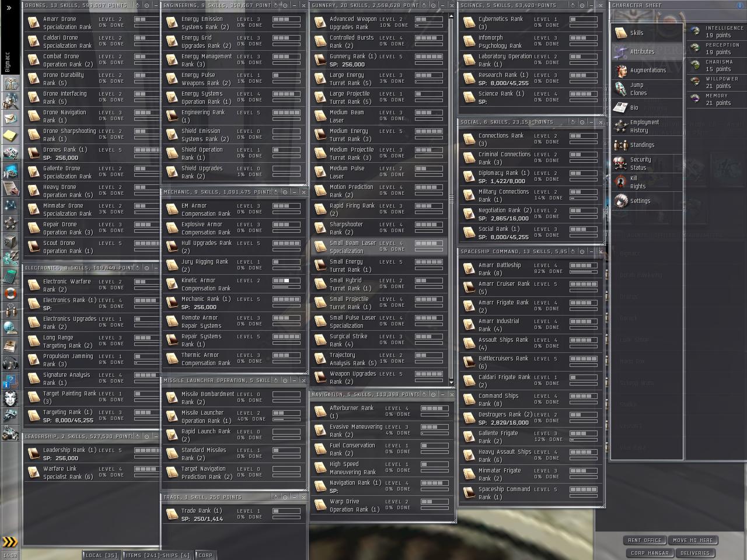This screenshot has width=747, height=560.
Task: Open the jukebox headphones icon
Action: tap(11, 363)
